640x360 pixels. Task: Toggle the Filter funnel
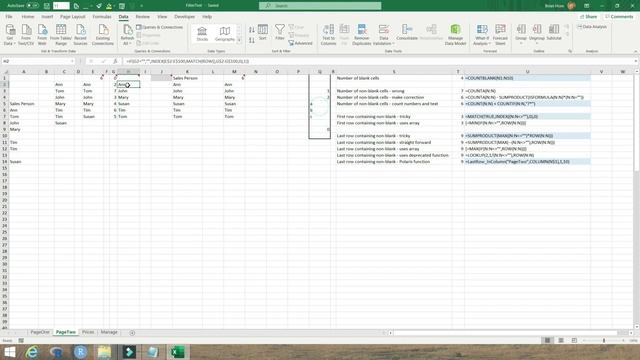pyautogui.click(x=280, y=32)
